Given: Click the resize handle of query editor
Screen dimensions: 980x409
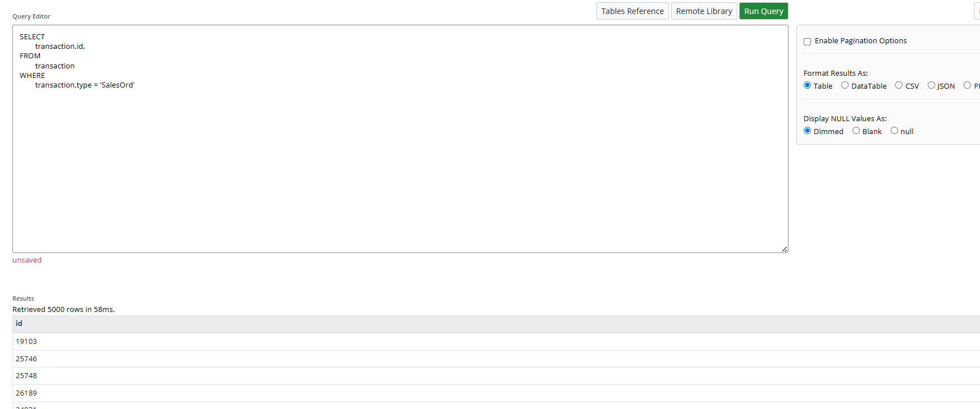Looking at the screenshot, I should coord(784,249).
